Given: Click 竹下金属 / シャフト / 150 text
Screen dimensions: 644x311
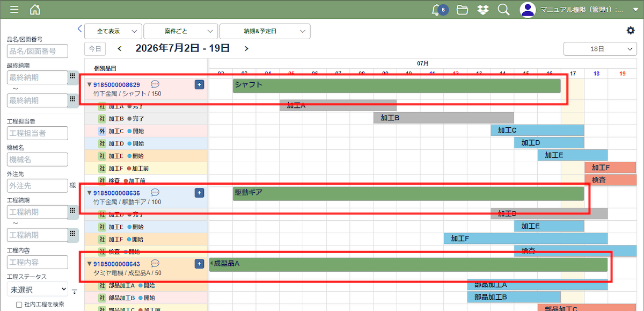Looking at the screenshot, I should (127, 94).
